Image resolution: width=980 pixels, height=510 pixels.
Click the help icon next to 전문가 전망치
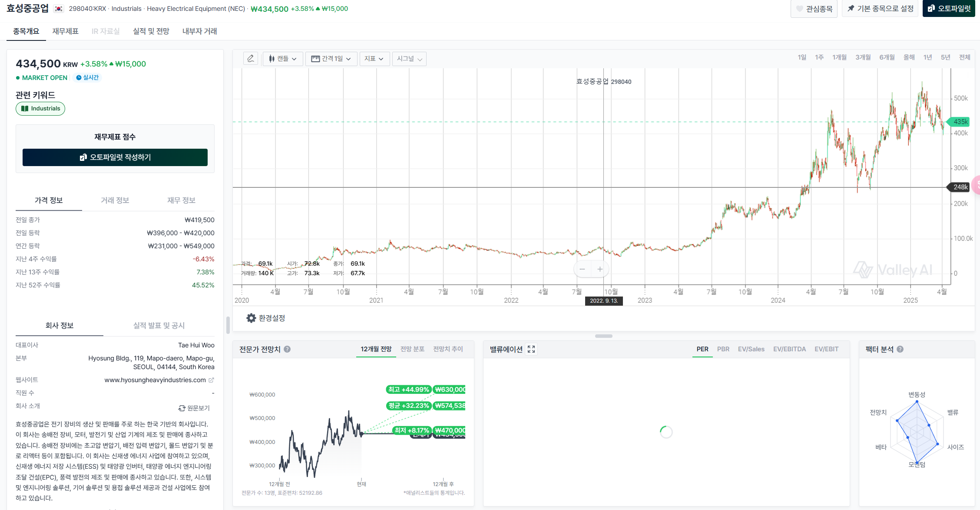[x=287, y=349]
